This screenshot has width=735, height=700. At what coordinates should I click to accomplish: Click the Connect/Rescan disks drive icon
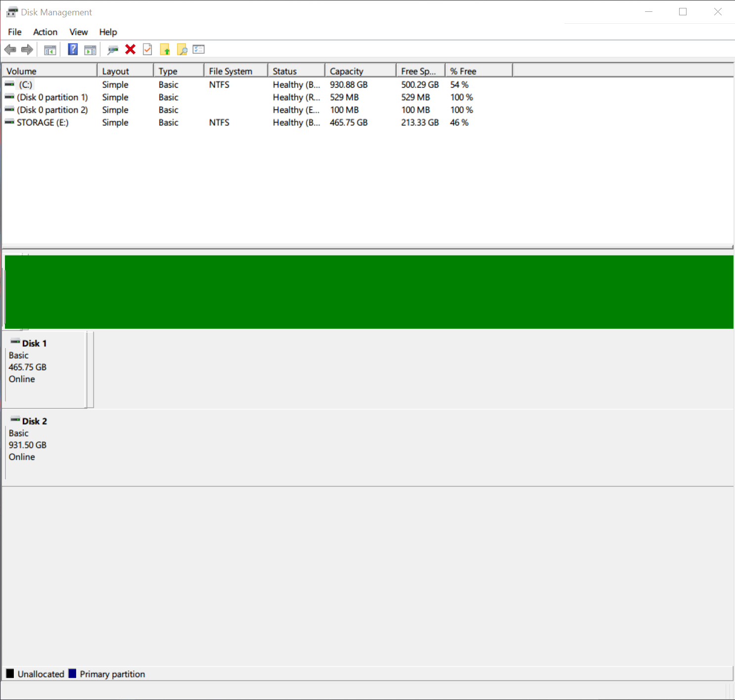point(113,49)
